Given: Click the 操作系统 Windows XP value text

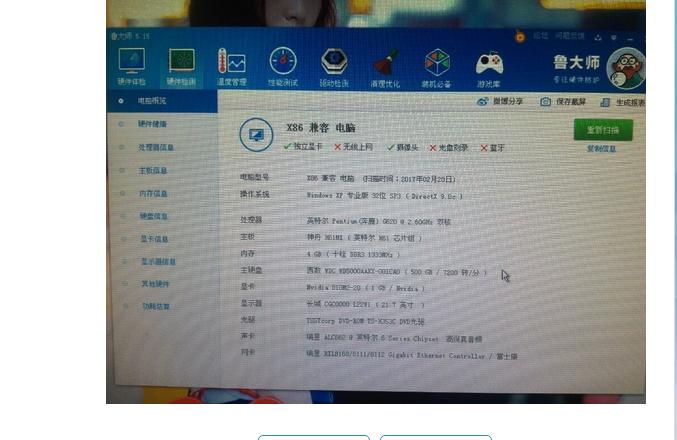Looking at the screenshot, I should click(x=385, y=196).
